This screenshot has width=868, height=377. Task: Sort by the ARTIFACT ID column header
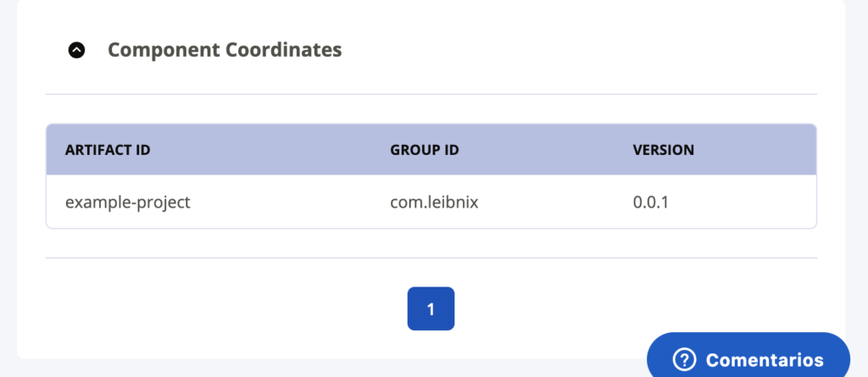click(x=108, y=150)
